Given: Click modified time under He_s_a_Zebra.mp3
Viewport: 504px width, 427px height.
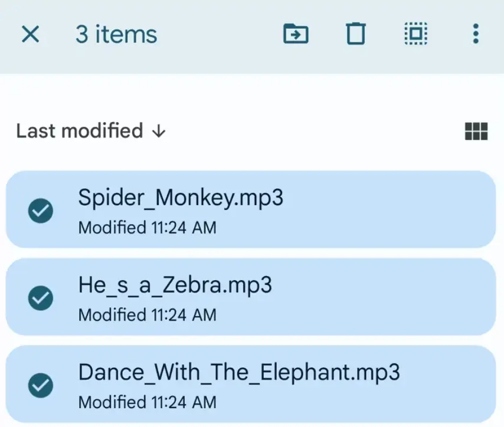Looking at the screenshot, I should (147, 314).
